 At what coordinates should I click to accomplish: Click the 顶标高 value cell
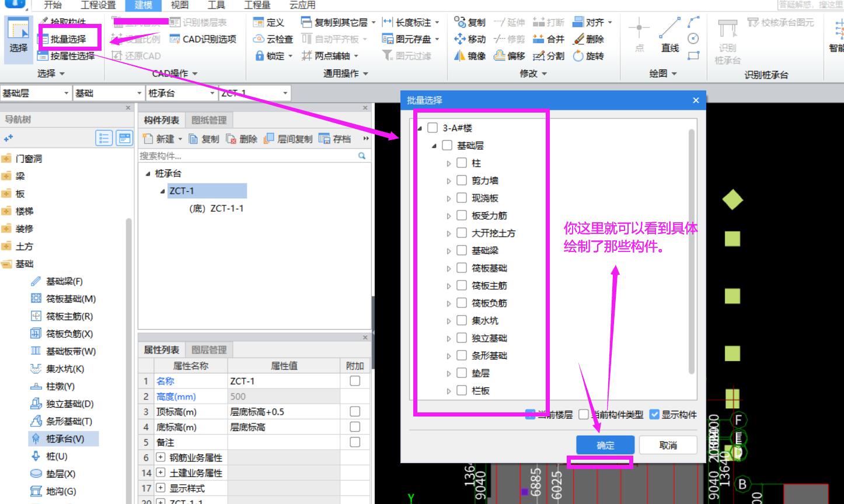pos(283,412)
